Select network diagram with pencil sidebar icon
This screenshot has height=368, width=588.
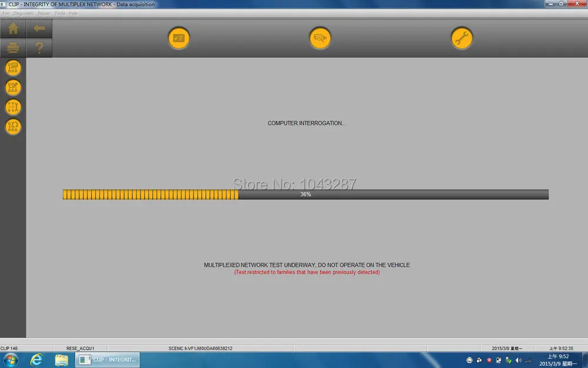click(x=13, y=88)
